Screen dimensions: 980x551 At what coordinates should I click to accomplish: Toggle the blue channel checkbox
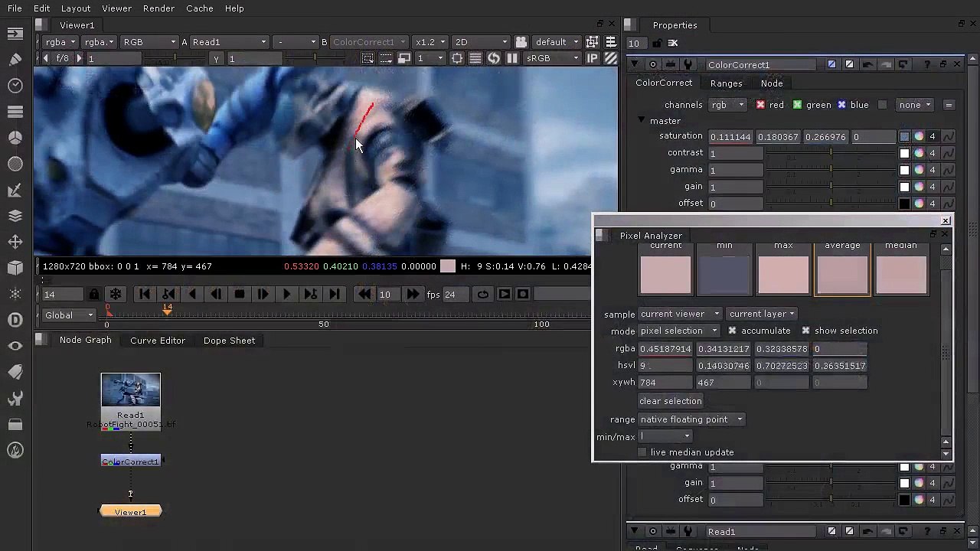click(x=841, y=105)
